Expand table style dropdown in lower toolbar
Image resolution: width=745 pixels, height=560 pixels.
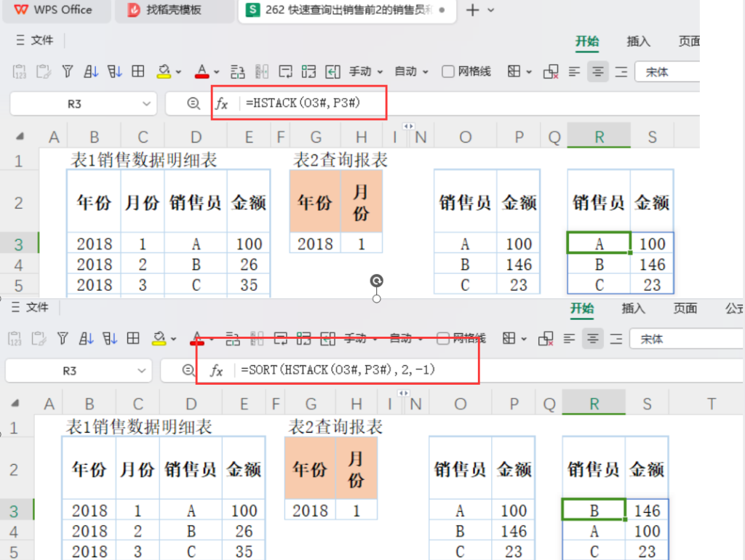524,339
